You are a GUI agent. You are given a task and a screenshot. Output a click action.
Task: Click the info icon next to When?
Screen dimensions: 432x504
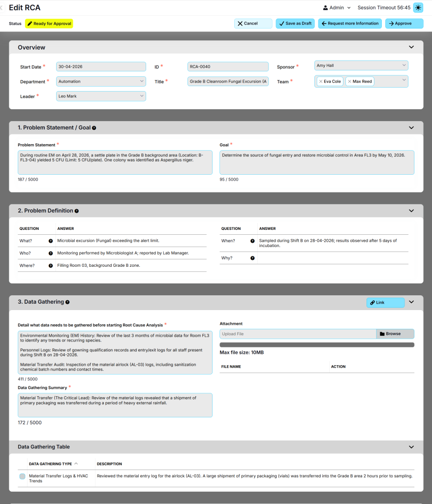tap(252, 241)
